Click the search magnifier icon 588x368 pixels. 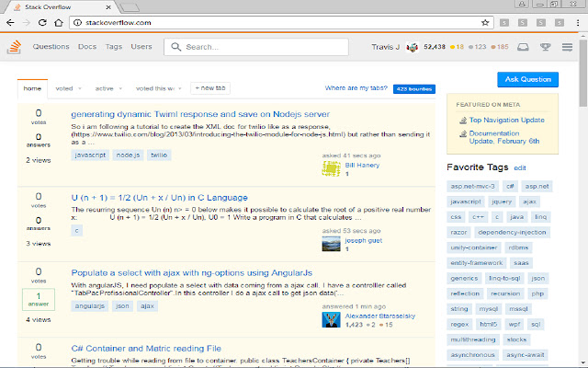tap(175, 47)
